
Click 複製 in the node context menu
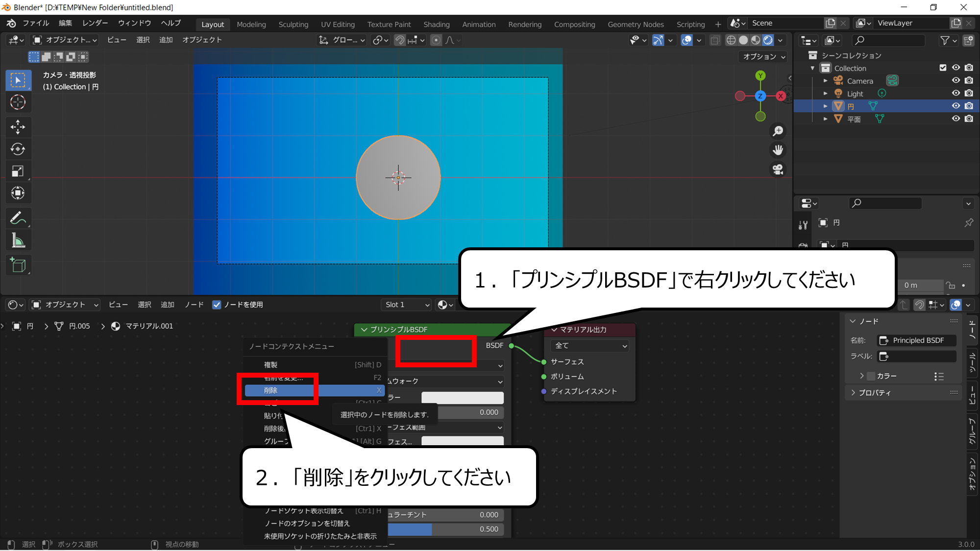click(x=315, y=365)
